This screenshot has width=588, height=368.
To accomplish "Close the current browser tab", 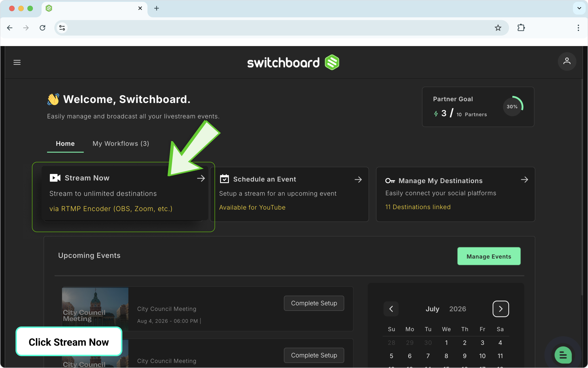I will 140,8.
